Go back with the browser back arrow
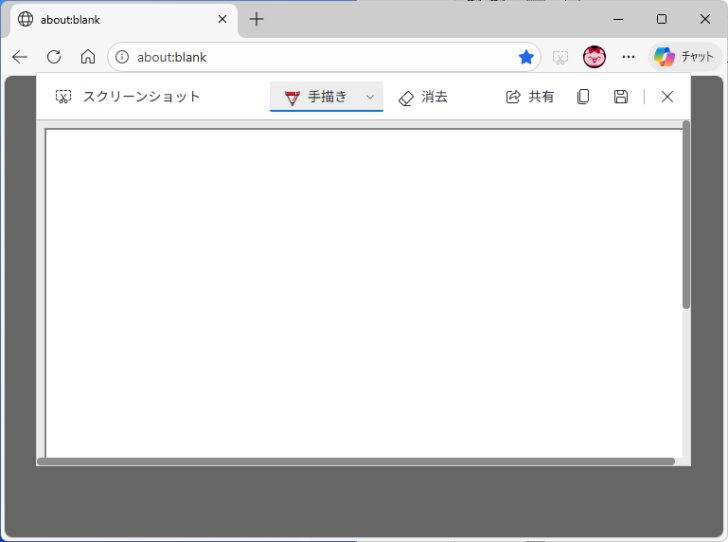Viewport: 728px width, 542px height. tap(20, 57)
